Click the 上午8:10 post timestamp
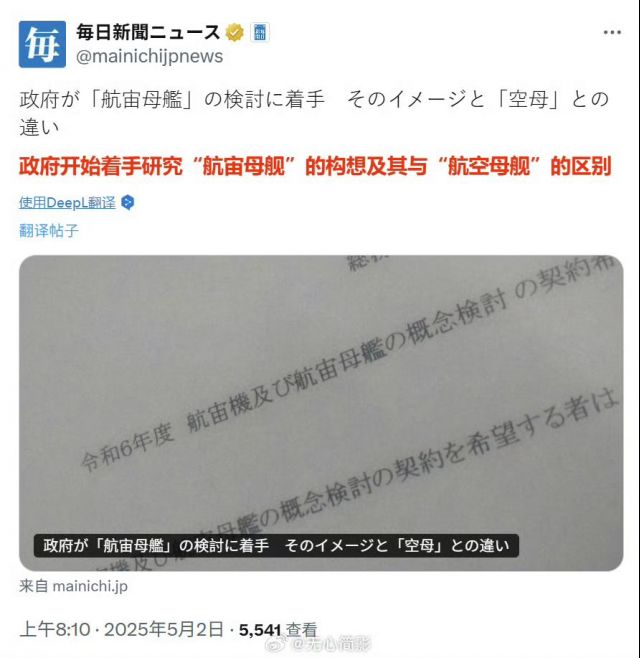The image size is (640, 658). pos(55,629)
